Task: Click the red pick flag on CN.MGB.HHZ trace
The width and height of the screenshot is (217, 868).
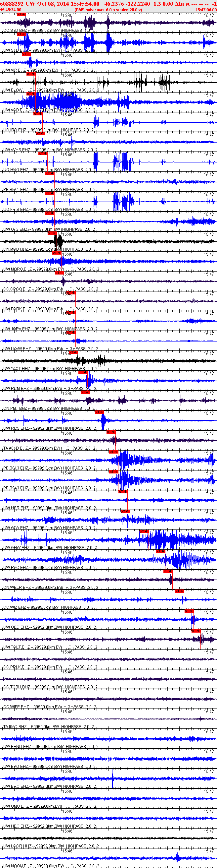Action: point(52,233)
